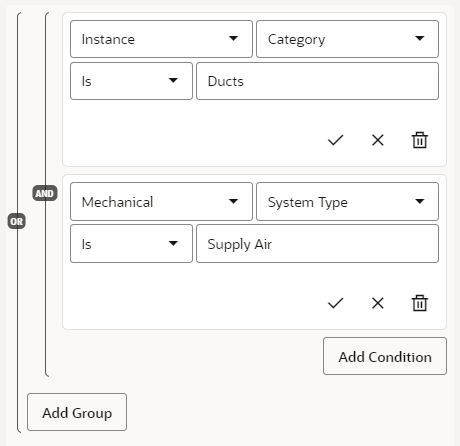Toggle the AND logic operator badge
Screen dimensions: 460x446
point(45,193)
